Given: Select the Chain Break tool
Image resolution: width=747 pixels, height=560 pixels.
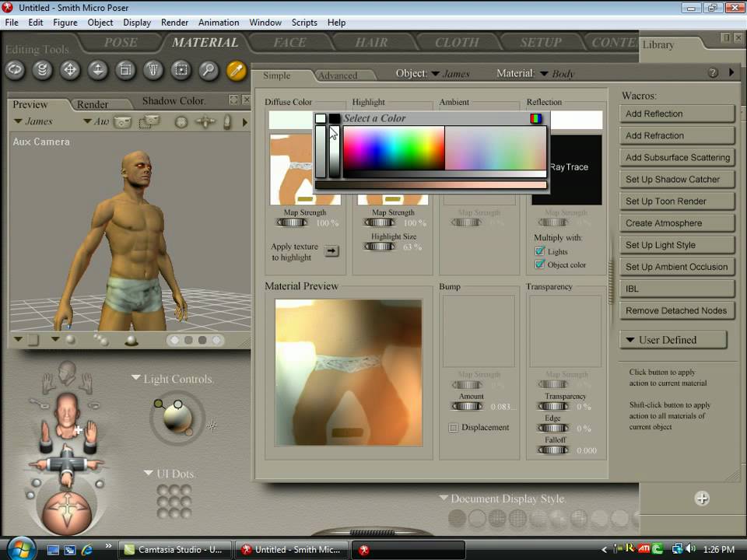Looking at the screenshot, I should click(181, 70).
